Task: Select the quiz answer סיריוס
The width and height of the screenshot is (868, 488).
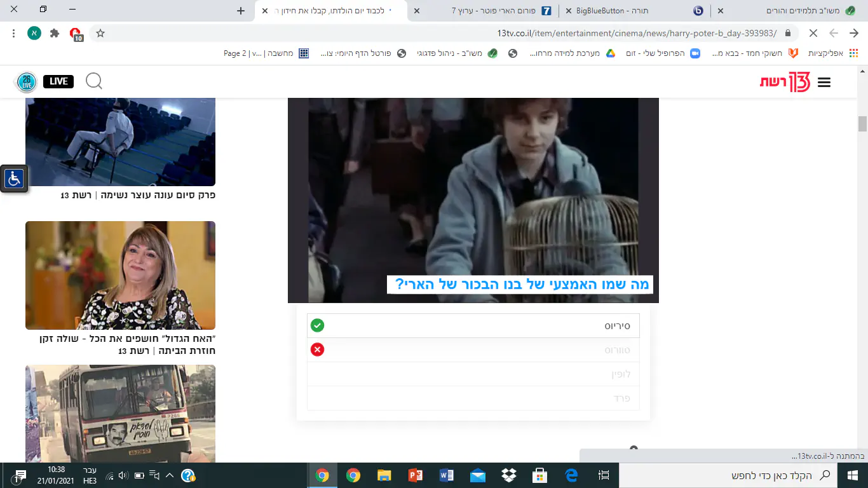Action: click(473, 326)
